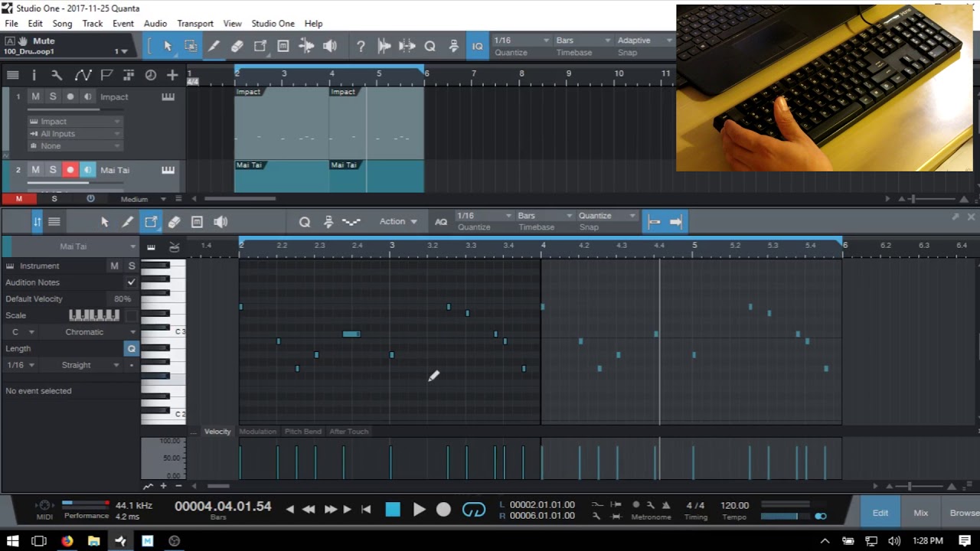Select the Bend tool in the main toolbar
This screenshot has height=551, width=980.
[306, 46]
